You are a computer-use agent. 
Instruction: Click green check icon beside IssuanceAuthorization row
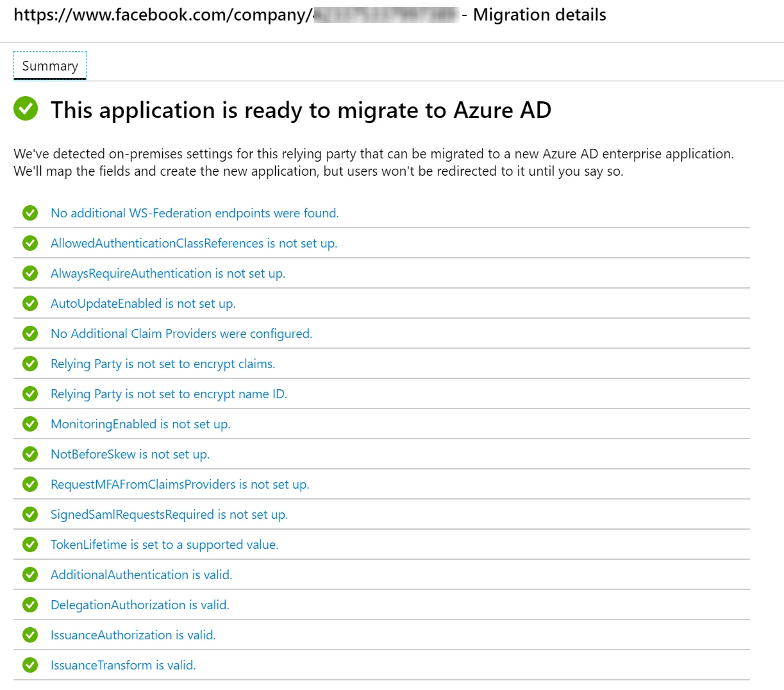(x=30, y=635)
